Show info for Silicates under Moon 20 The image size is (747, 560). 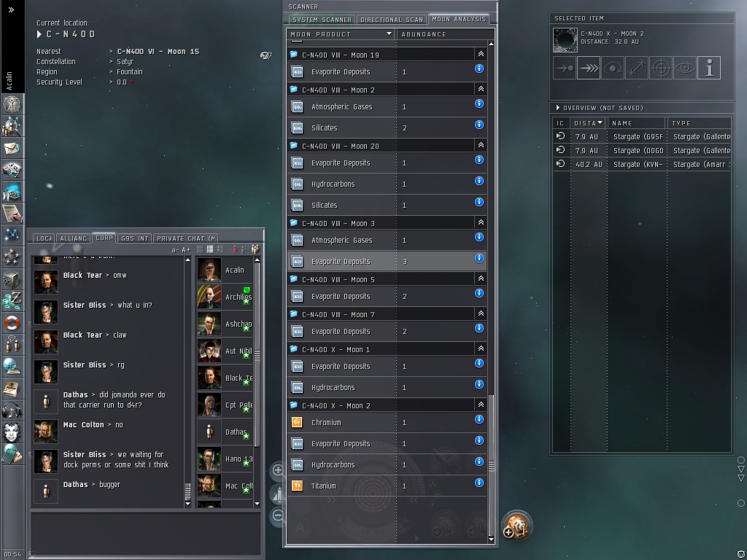479,203
